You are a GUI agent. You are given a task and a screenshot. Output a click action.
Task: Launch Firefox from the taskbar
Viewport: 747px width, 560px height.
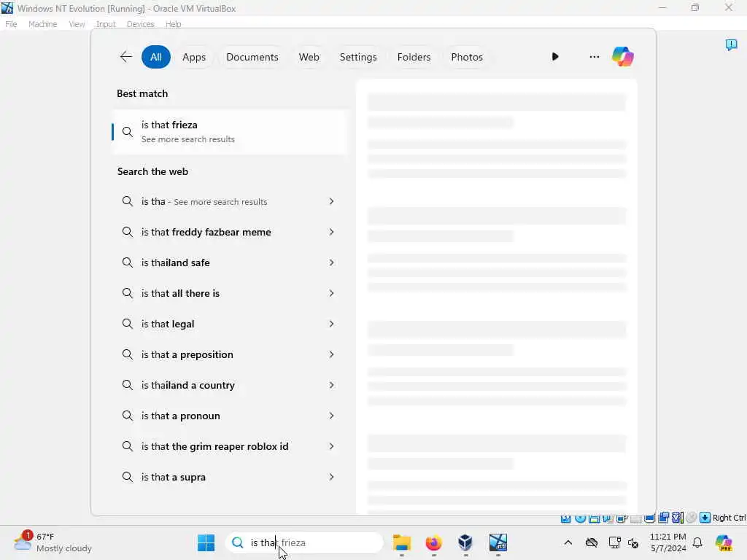[x=433, y=542]
